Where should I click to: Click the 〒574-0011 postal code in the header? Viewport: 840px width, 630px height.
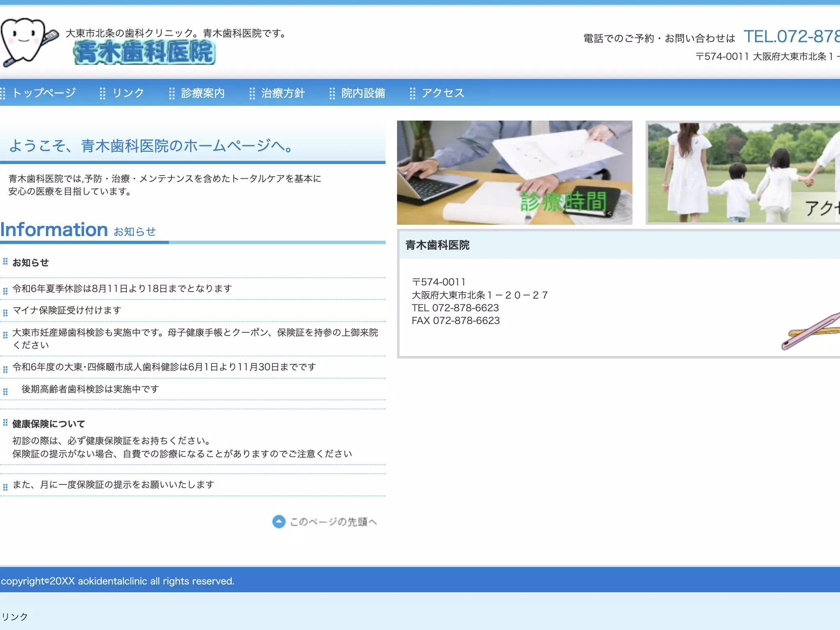click(722, 56)
